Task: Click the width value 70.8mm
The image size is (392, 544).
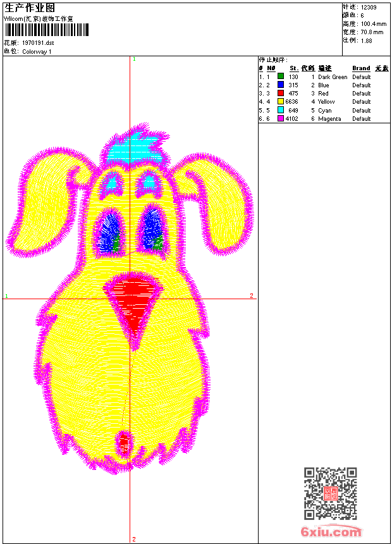Action: [x=372, y=32]
